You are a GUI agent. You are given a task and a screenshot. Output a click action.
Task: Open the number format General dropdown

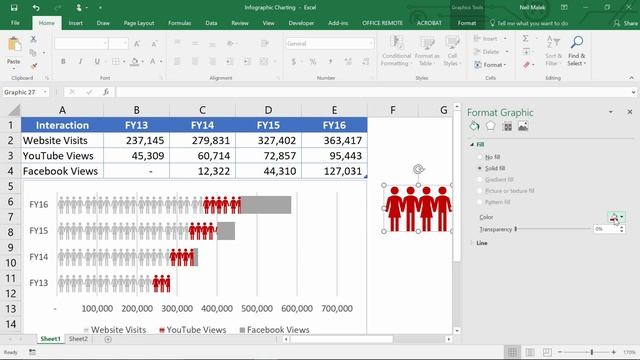click(x=371, y=44)
